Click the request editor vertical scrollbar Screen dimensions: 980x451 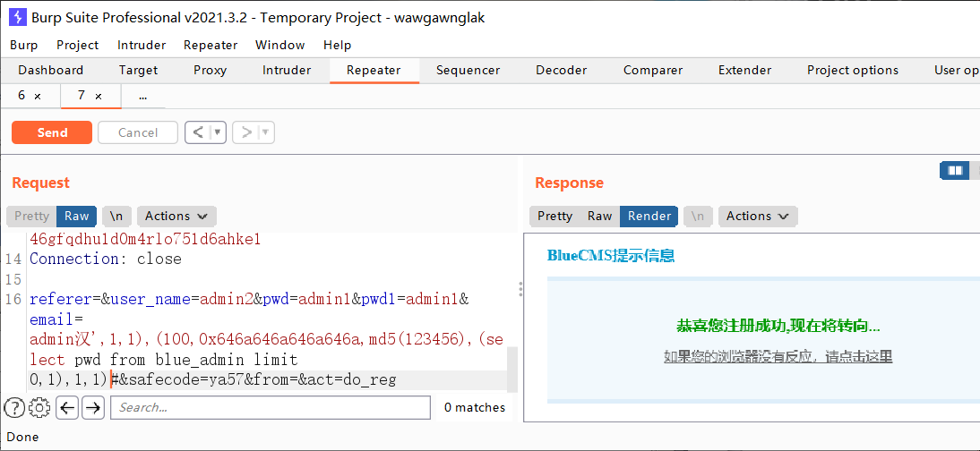tap(511, 370)
